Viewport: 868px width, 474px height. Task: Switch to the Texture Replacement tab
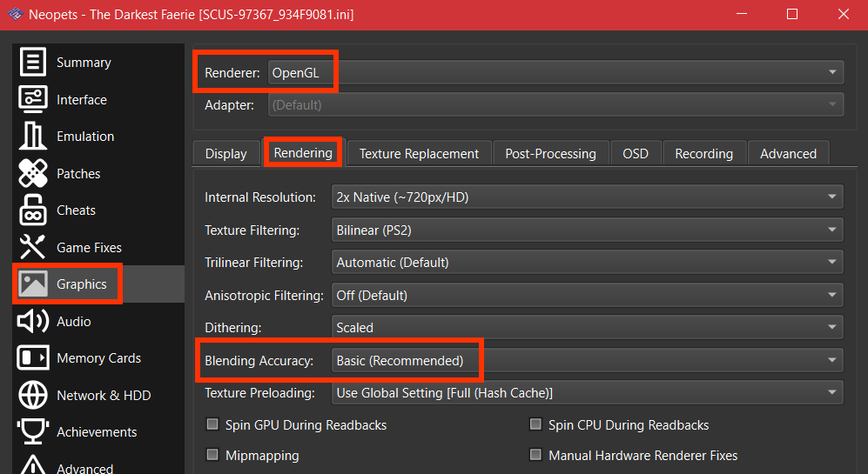point(419,153)
